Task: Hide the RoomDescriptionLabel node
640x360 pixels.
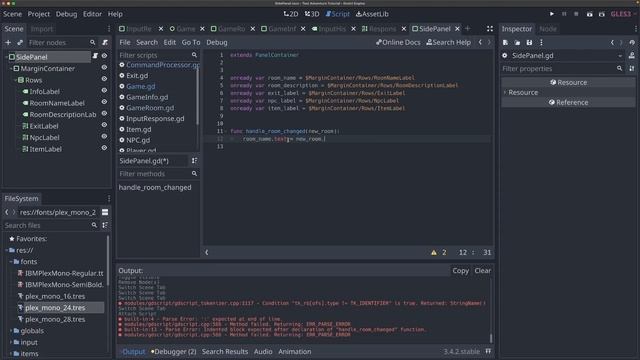Action: (x=104, y=113)
